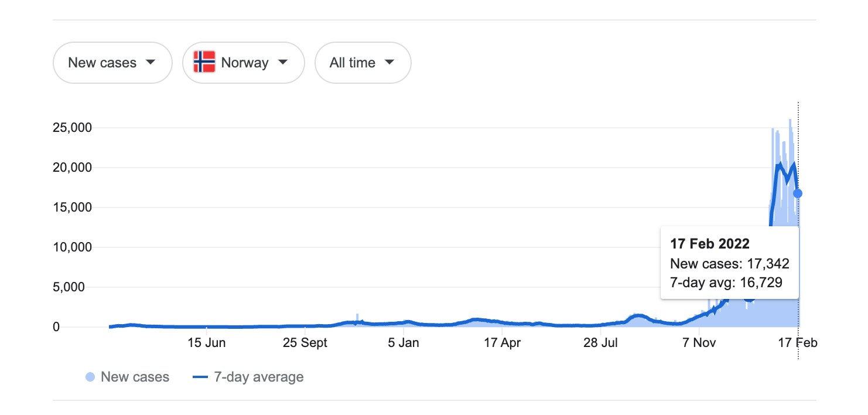Click the arrow next to Norway
Image resolution: width=868 pixels, height=415 pixels.
[x=283, y=62]
